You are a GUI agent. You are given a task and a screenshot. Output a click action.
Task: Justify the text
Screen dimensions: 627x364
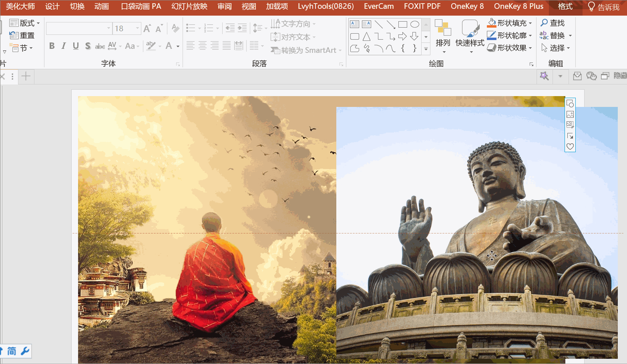[x=227, y=46]
